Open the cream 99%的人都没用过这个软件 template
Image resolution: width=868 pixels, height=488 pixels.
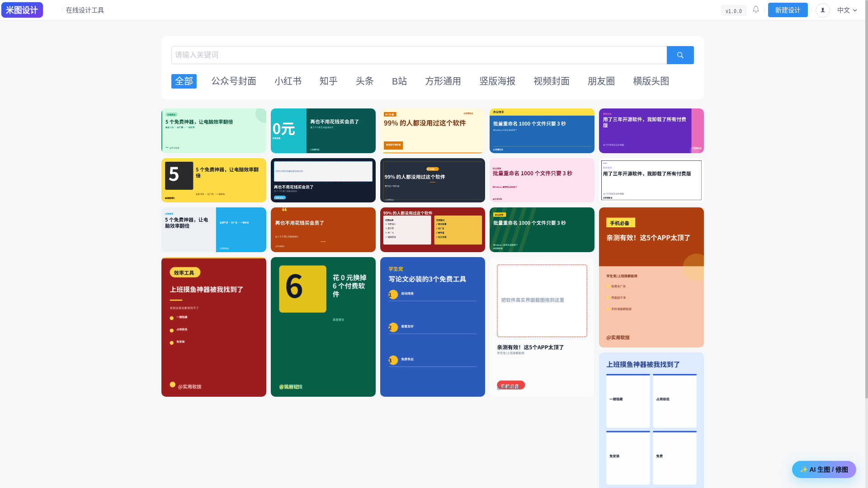coord(433,131)
